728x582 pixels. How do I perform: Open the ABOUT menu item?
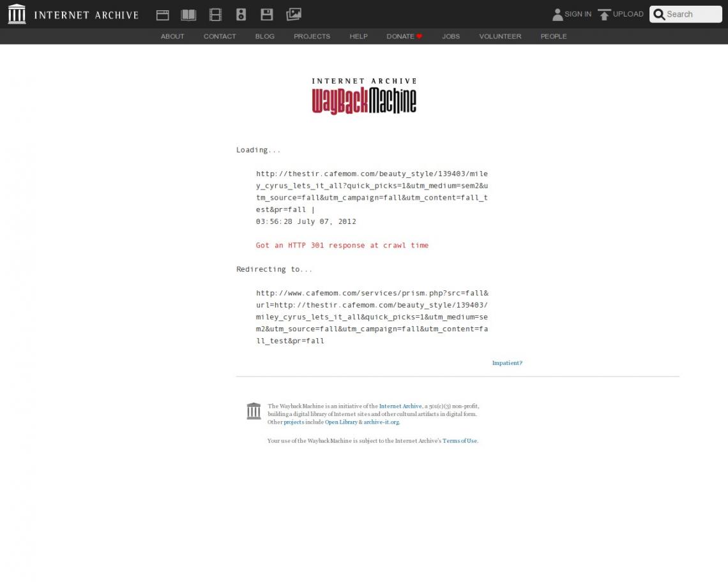[172, 36]
